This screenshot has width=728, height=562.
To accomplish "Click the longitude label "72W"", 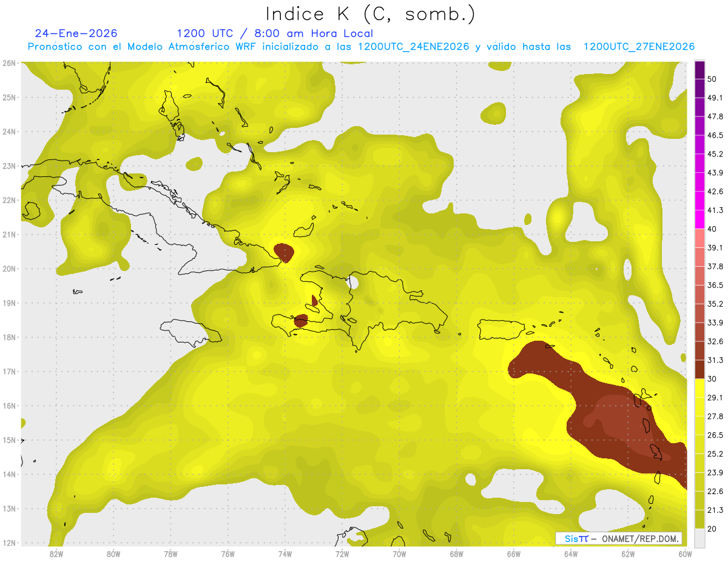I will click(342, 554).
